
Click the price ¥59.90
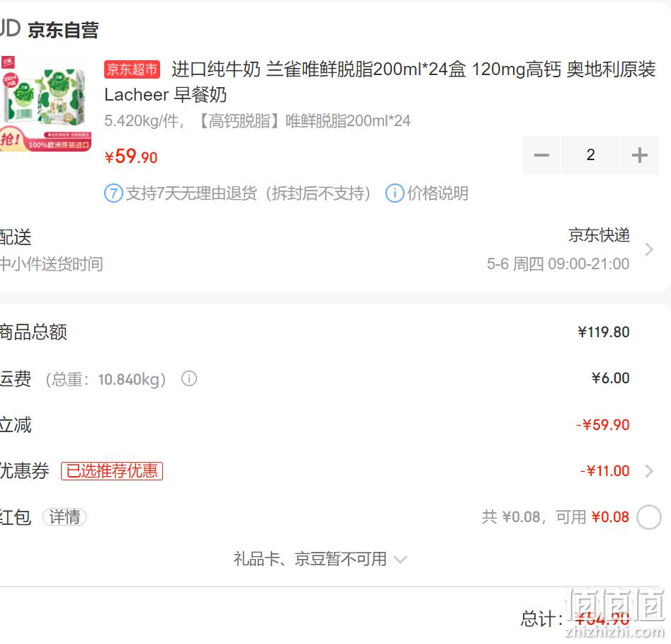(x=131, y=156)
